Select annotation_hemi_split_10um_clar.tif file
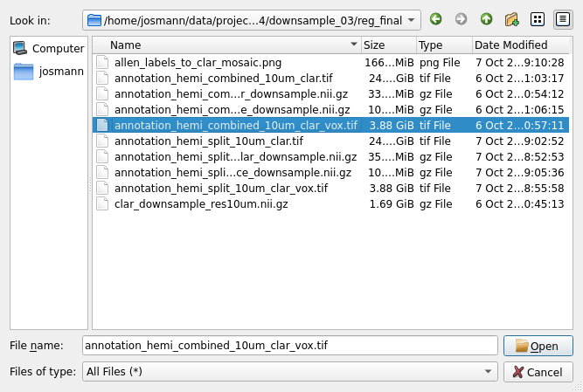583x392 pixels. 330,141
